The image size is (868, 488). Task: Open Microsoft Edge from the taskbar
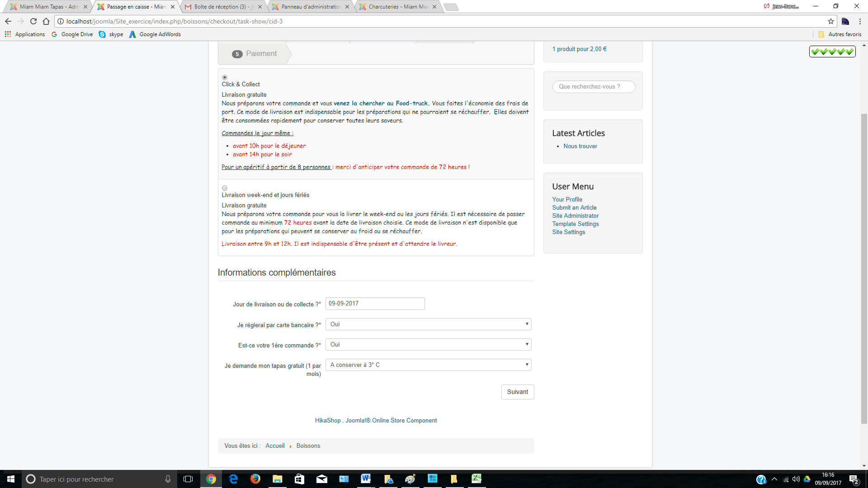coord(233,479)
